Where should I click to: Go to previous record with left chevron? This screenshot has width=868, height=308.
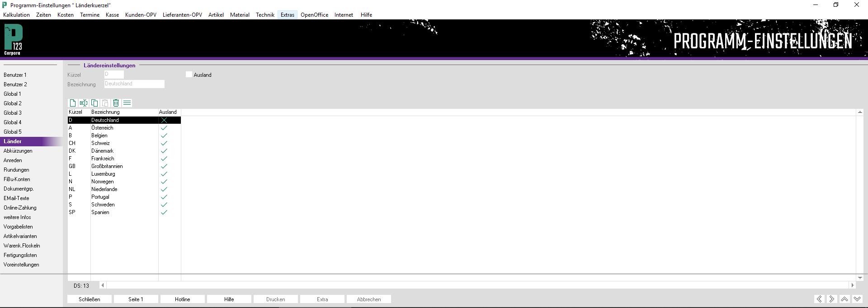(819, 299)
